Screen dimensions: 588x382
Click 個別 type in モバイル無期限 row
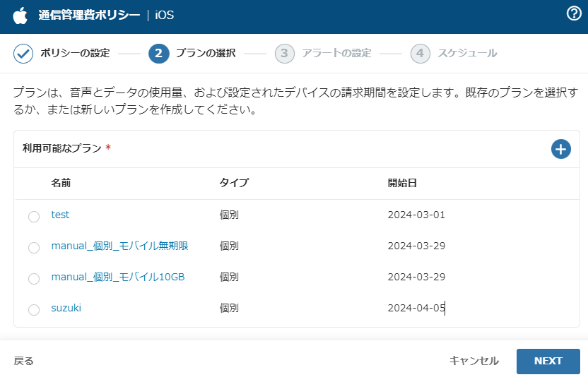tap(229, 246)
